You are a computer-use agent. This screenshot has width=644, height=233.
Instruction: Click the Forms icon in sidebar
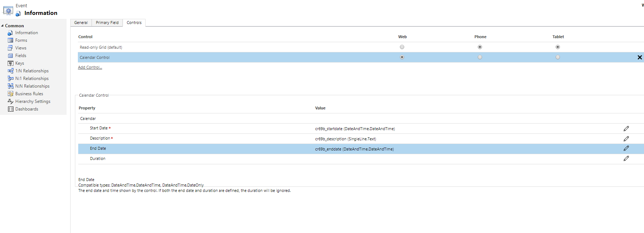[11, 40]
